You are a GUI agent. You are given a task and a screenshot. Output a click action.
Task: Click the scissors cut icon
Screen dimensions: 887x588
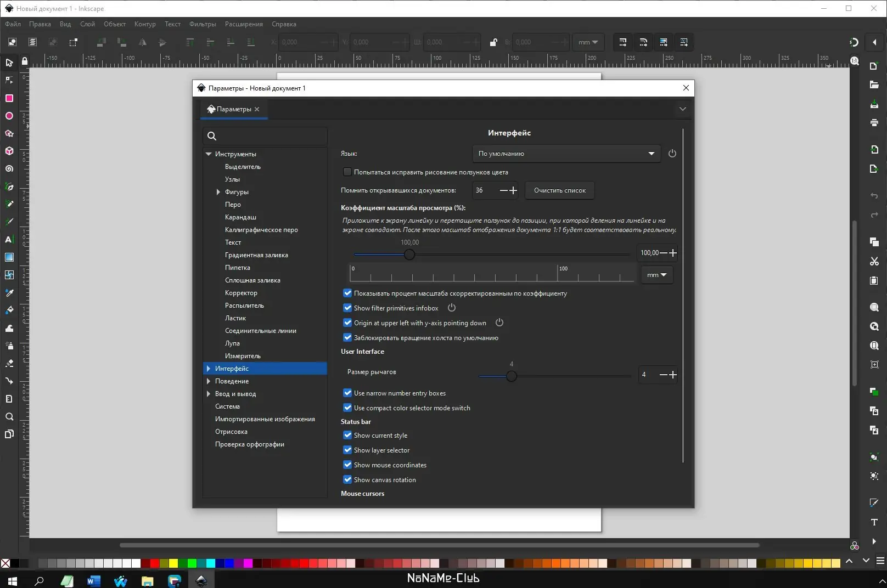(x=874, y=261)
